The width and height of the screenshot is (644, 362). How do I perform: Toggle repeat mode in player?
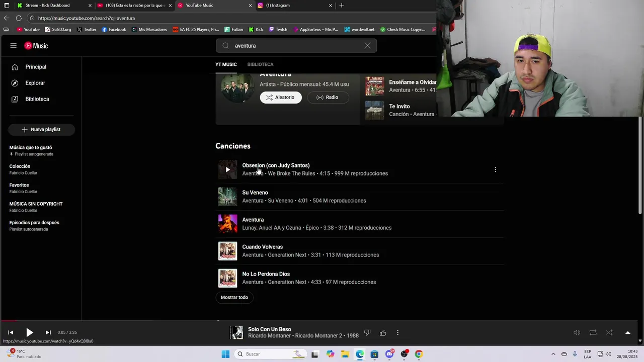click(x=593, y=332)
